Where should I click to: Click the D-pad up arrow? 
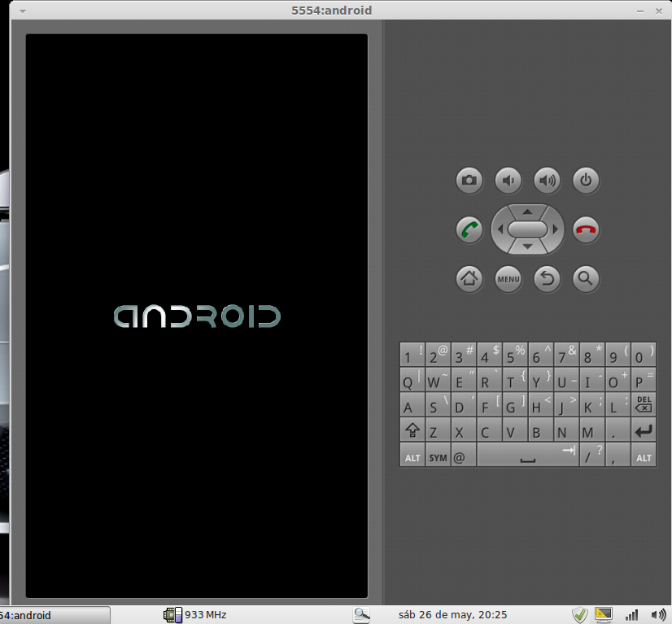[527, 212]
